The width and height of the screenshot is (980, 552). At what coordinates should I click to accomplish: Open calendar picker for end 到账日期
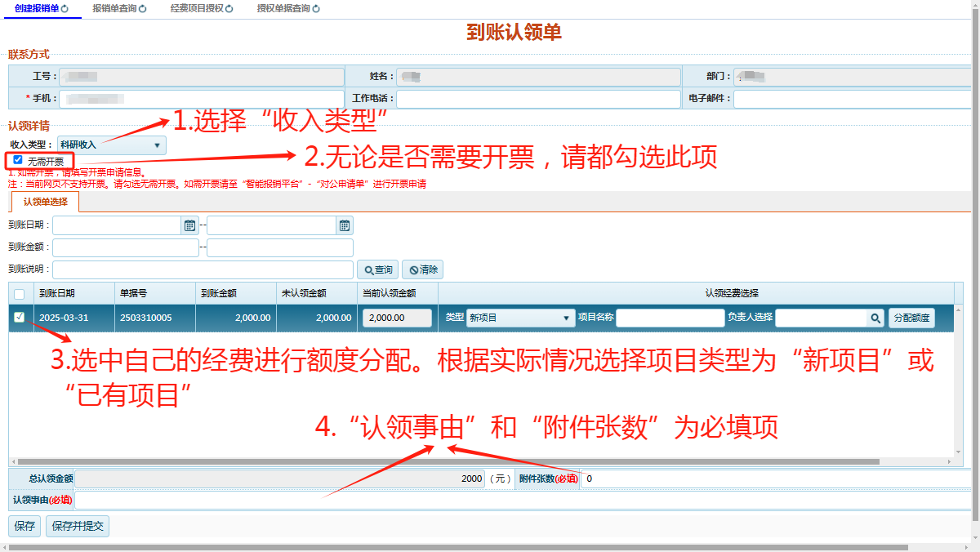[x=345, y=225]
